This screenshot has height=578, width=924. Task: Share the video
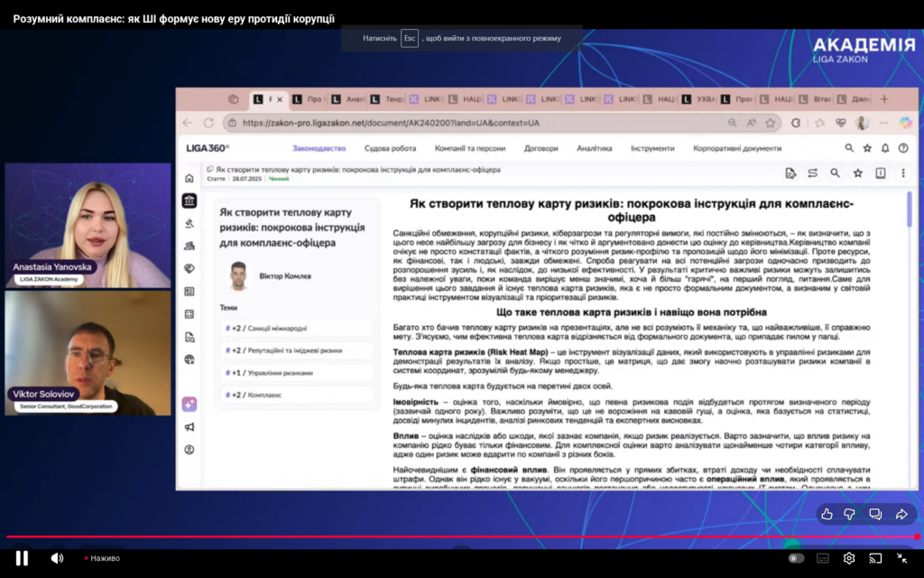tap(901, 514)
